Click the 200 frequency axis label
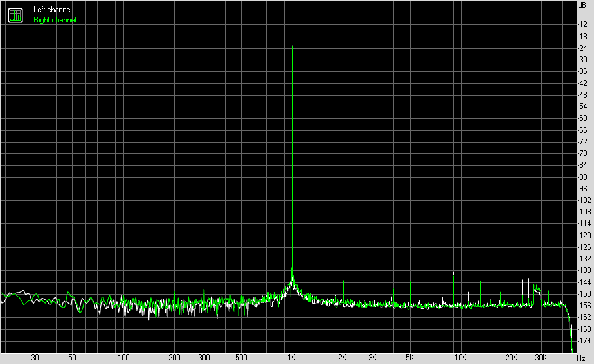The image size is (594, 364). (x=174, y=358)
